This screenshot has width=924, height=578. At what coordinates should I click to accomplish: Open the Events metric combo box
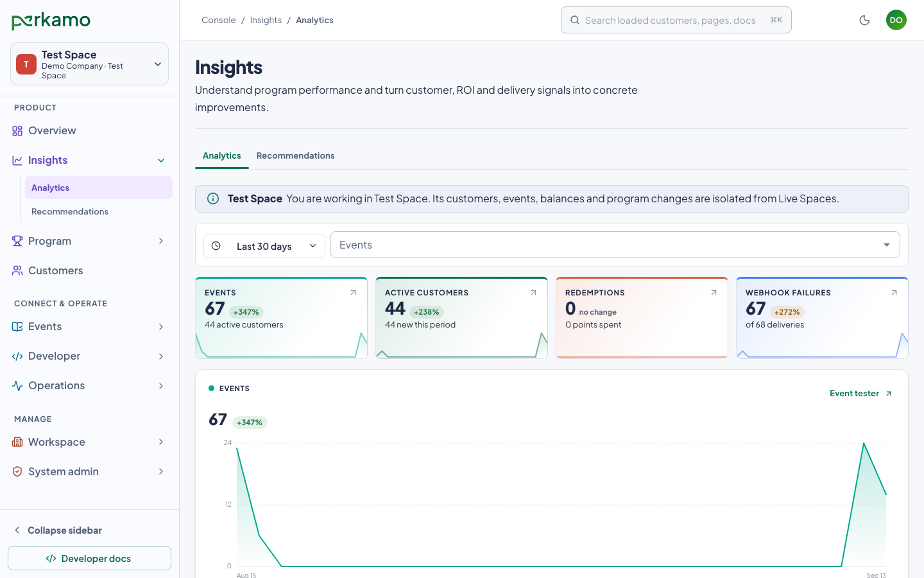pos(615,245)
